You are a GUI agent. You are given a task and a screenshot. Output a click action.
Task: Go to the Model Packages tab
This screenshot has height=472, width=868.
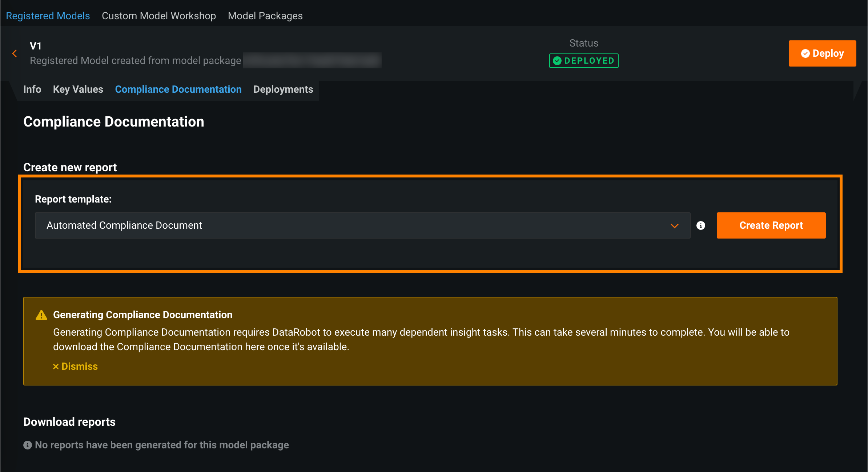pos(265,16)
